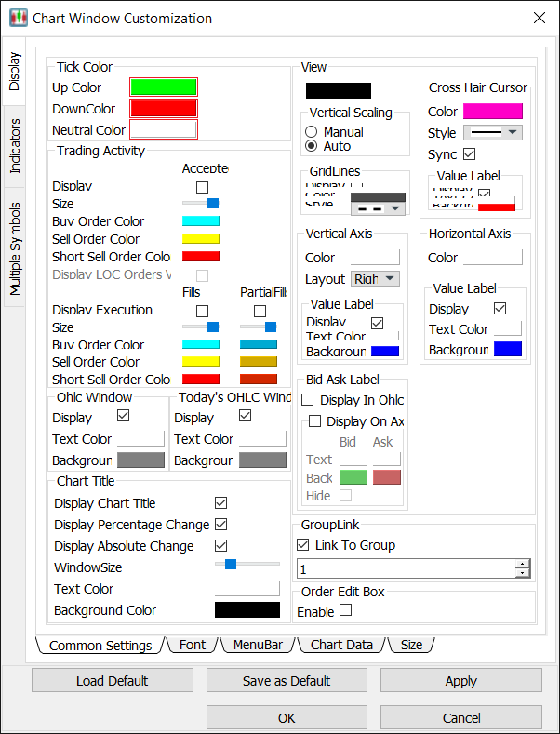
Task: Click Horizontal Axis Background blue swatch
Action: 507,350
